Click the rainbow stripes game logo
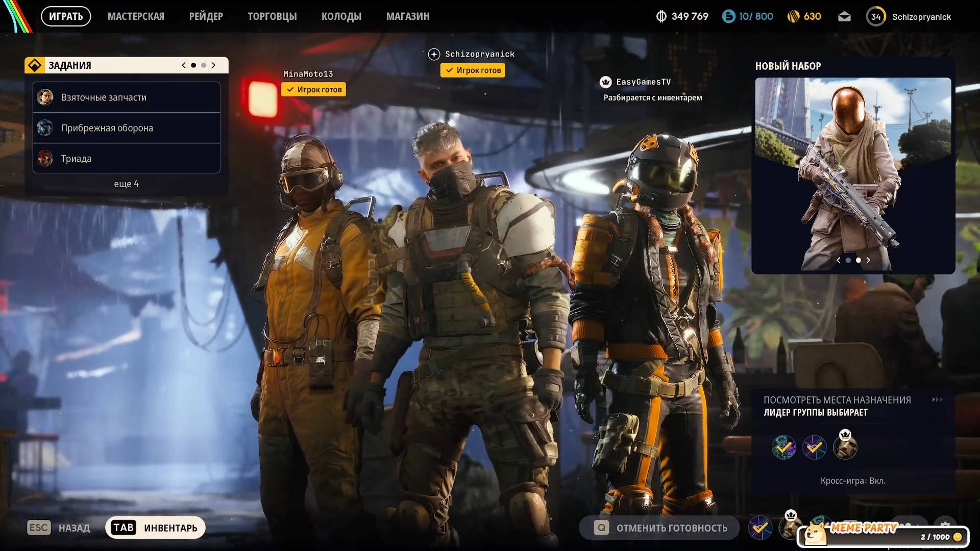980x551 pixels. [x=17, y=16]
